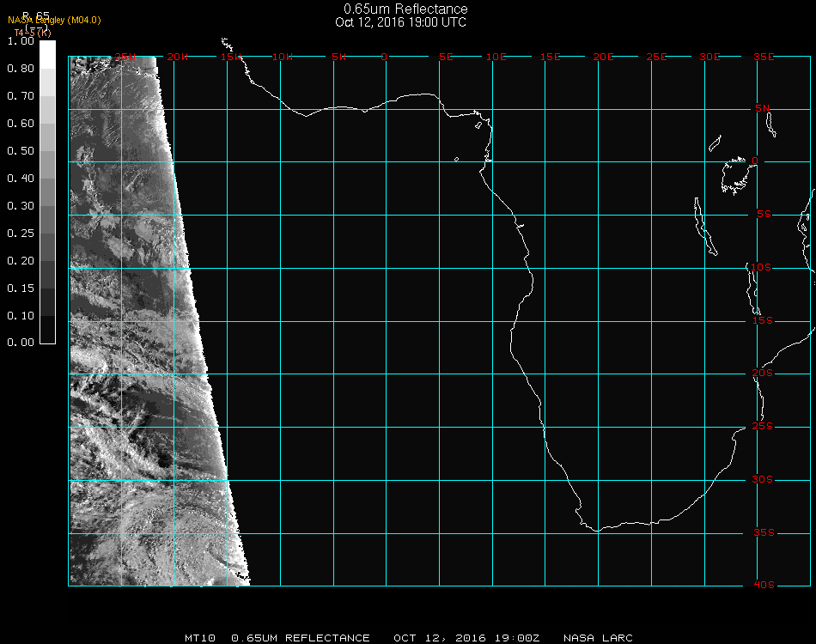Click the 25S latitude label
This screenshot has height=644, width=816.
click(x=763, y=427)
